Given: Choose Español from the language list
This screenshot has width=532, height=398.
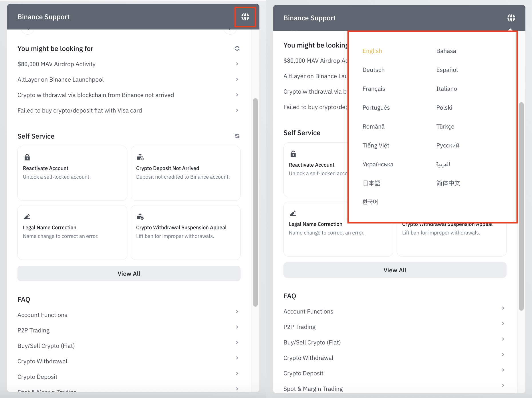Looking at the screenshot, I should click(x=447, y=70).
